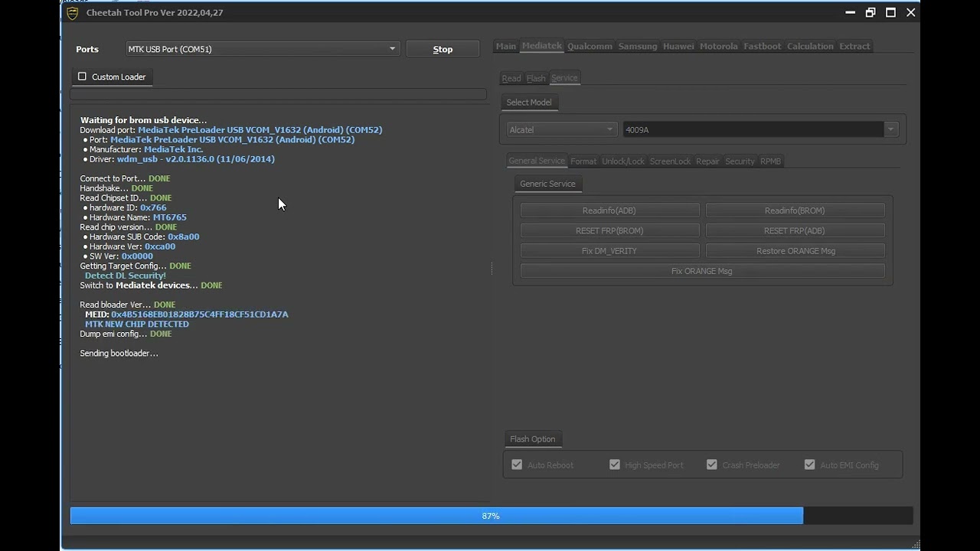Click the Select Model tab

click(528, 102)
